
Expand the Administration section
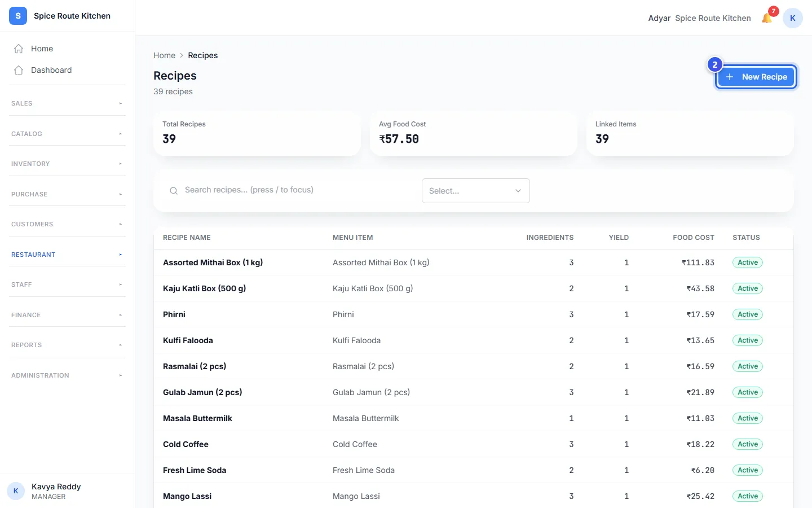(67, 375)
